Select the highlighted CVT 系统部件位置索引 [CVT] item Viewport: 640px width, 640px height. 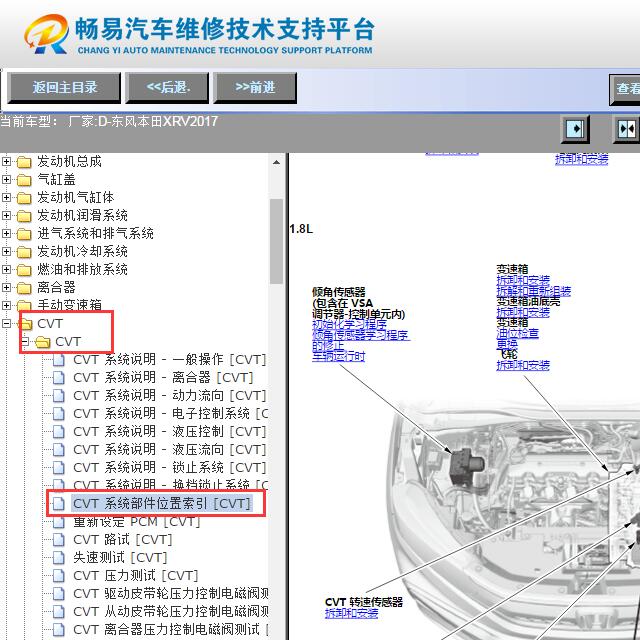coord(162,504)
